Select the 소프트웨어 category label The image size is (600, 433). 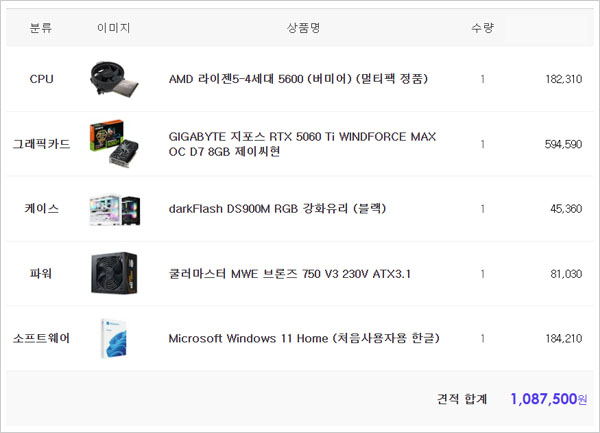click(41, 339)
